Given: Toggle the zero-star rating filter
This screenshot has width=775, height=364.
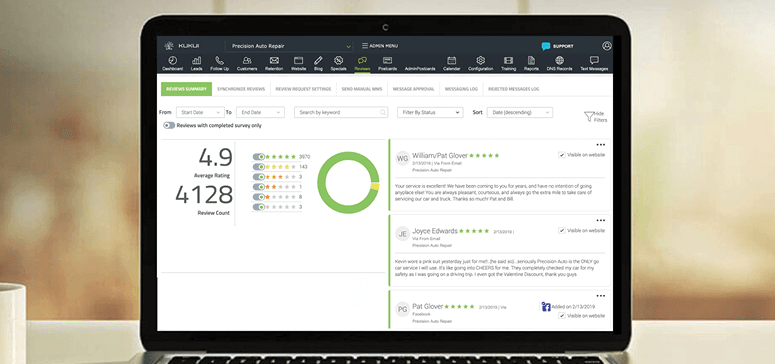Looking at the screenshot, I should click(258, 207).
